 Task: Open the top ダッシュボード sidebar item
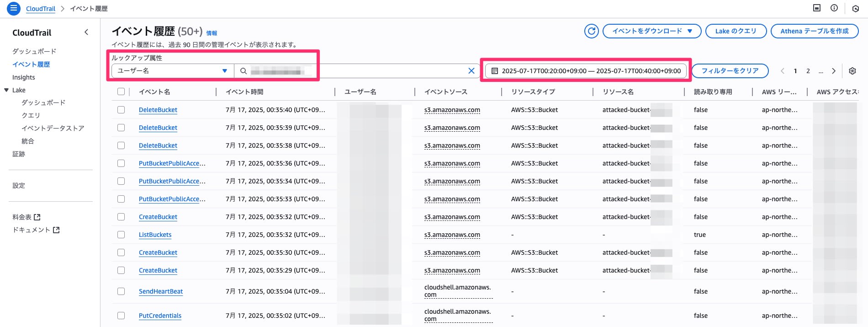[x=34, y=51]
